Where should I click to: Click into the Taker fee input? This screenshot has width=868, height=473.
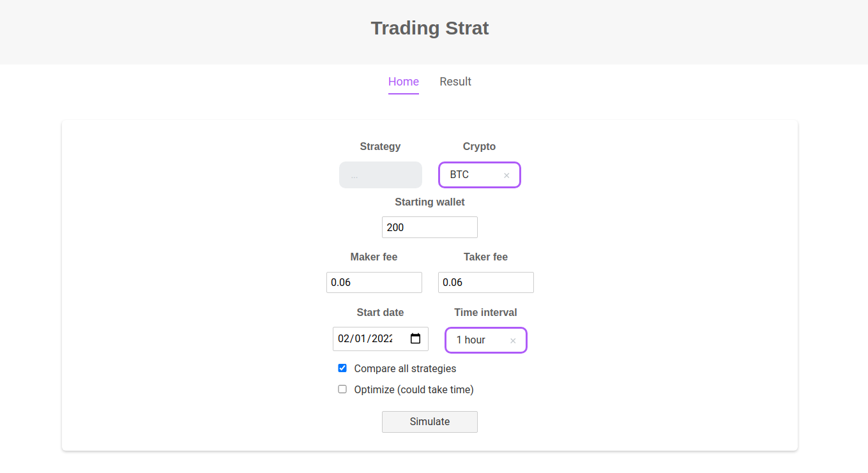(x=486, y=282)
